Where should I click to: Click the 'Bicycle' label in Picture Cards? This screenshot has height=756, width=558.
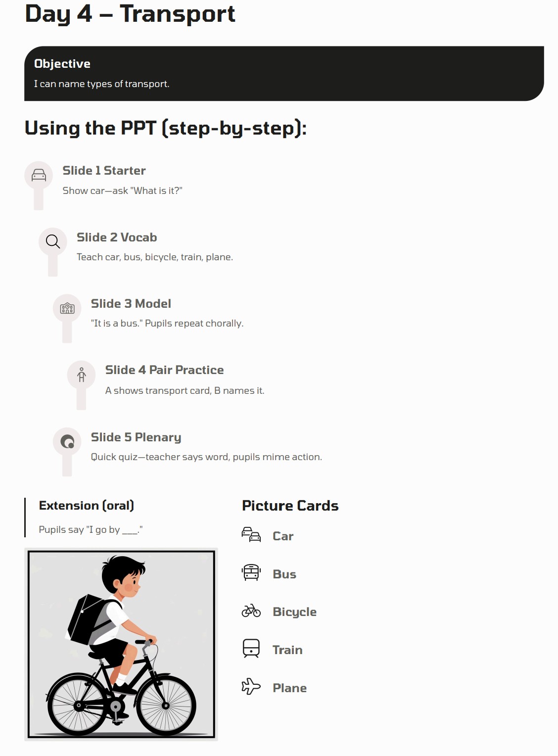click(x=295, y=612)
